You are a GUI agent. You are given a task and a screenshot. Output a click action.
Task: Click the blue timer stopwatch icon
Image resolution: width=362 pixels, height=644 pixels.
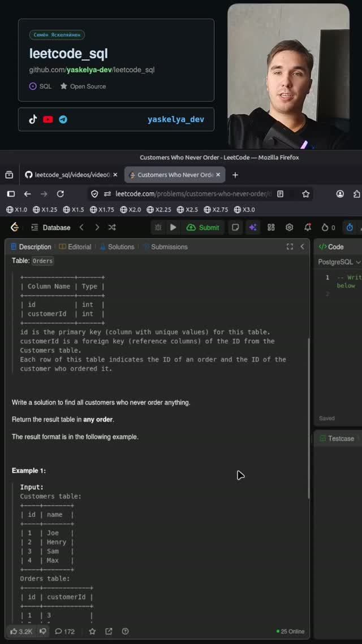pos(349,228)
